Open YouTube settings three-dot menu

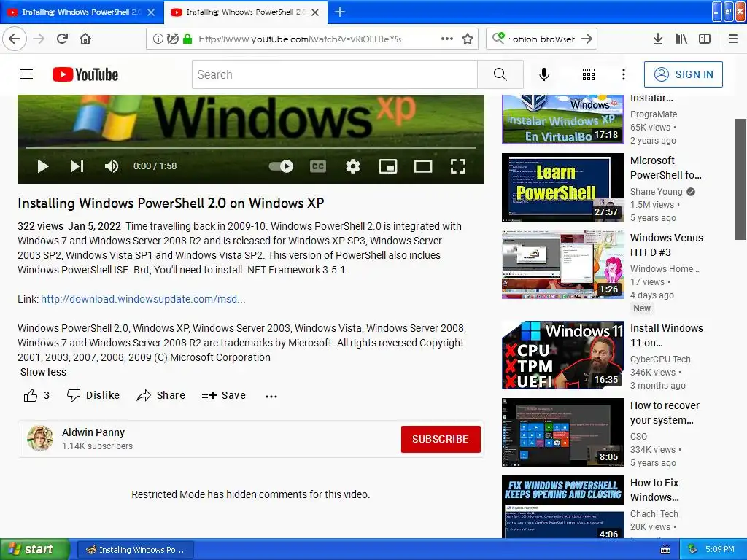pyautogui.click(x=624, y=74)
